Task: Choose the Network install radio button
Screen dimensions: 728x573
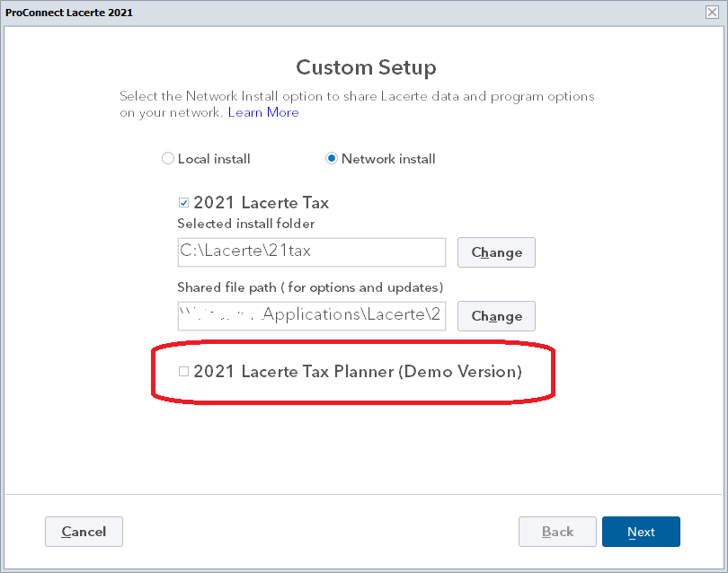Action: coord(332,159)
